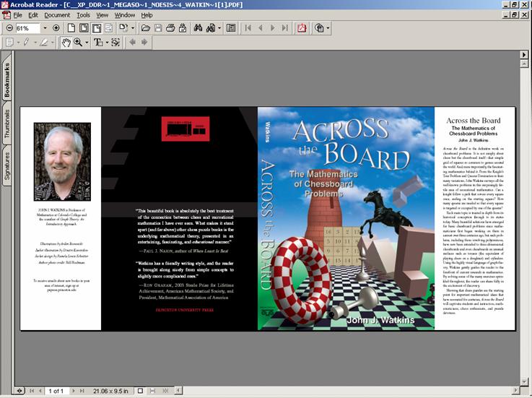Select the Text Select tool
532x398 pixels.
100,43
